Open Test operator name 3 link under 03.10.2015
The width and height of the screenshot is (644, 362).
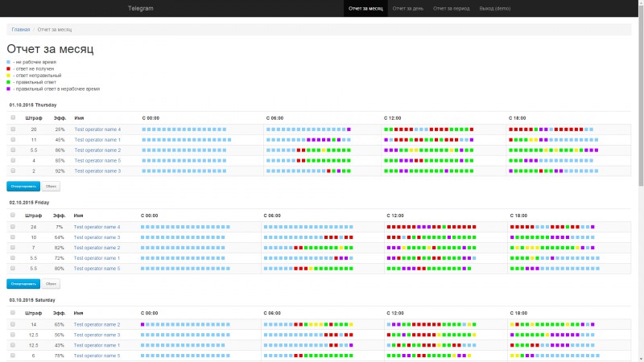[x=97, y=335]
